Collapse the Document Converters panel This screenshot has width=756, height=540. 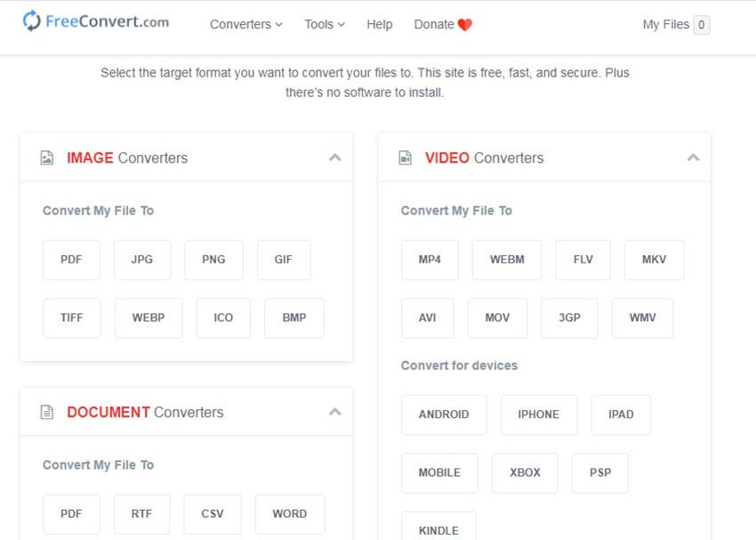[x=334, y=412]
